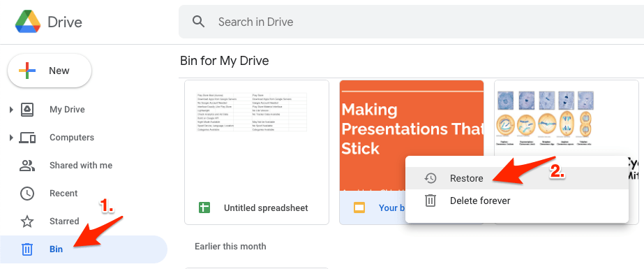Click the Shared with me people icon

(x=27, y=166)
